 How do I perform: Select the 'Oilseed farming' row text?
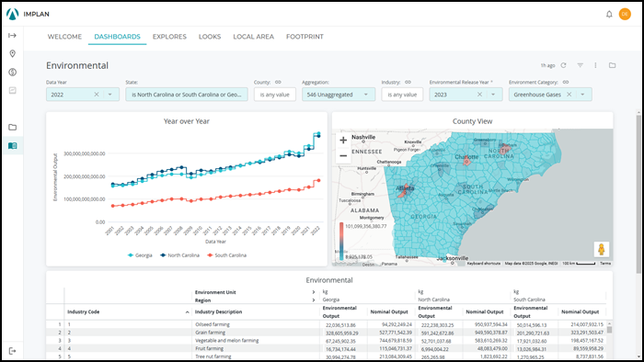213,324
